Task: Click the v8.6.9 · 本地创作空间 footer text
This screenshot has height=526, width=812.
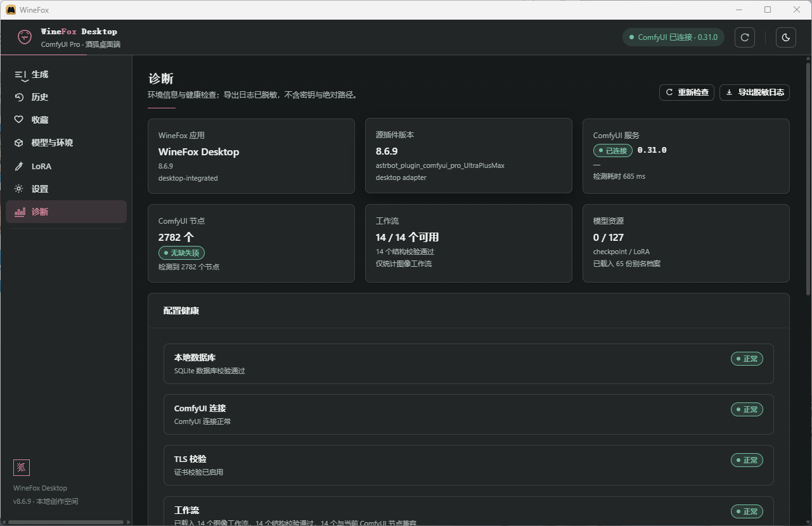Action: 46,501
